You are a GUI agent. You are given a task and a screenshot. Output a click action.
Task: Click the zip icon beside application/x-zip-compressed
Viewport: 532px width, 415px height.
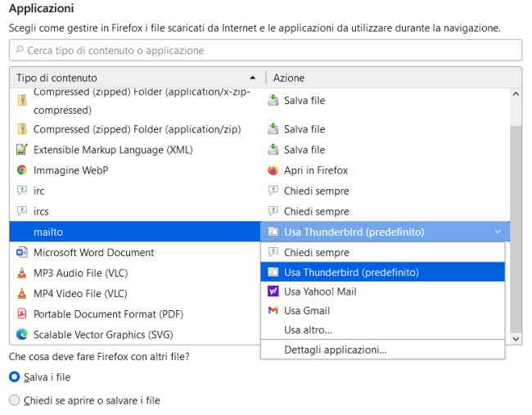pyautogui.click(x=22, y=101)
